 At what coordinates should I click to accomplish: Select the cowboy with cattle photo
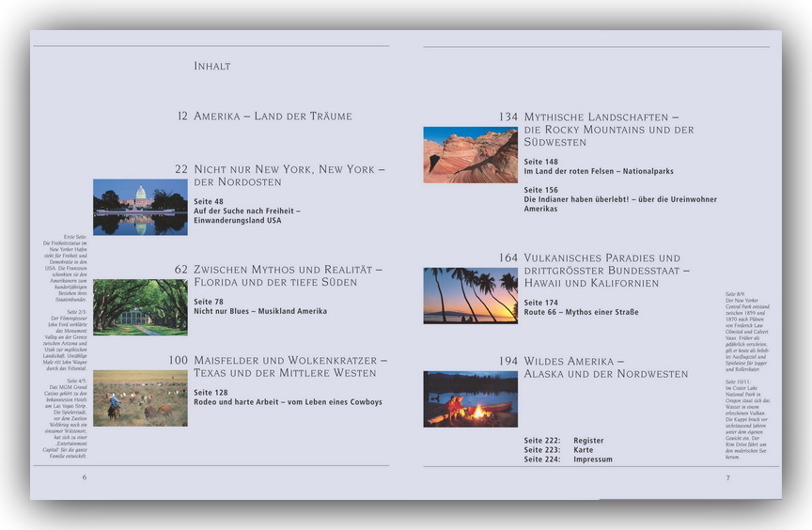pos(140,398)
